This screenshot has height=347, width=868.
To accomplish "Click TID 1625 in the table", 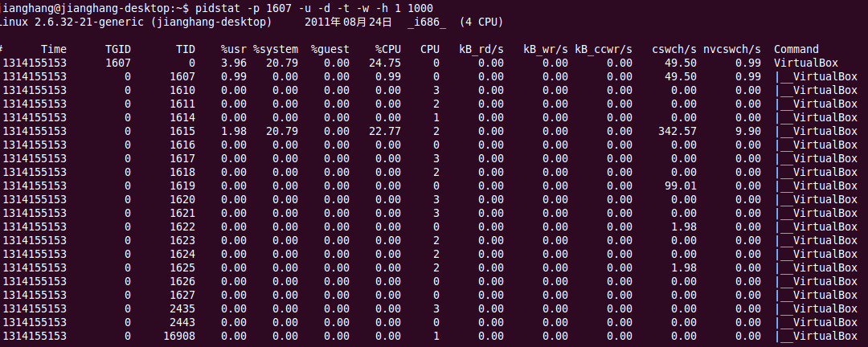I will 182,267.
